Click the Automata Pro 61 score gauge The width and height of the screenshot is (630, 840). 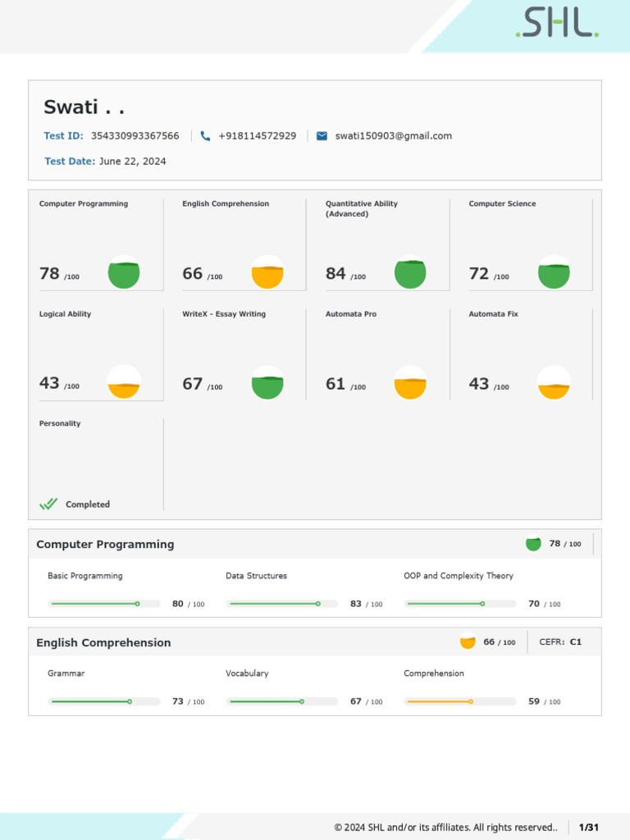410,382
